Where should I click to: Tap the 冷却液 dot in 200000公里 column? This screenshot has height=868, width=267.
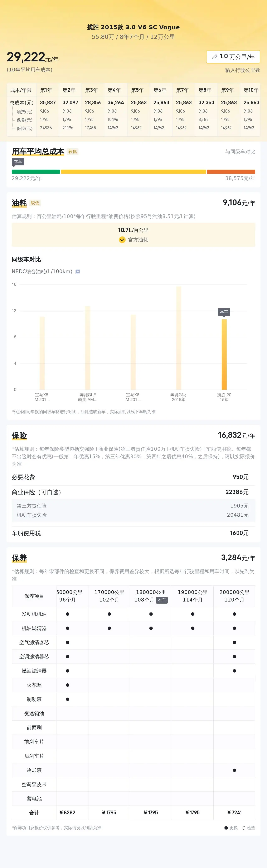tap(234, 770)
